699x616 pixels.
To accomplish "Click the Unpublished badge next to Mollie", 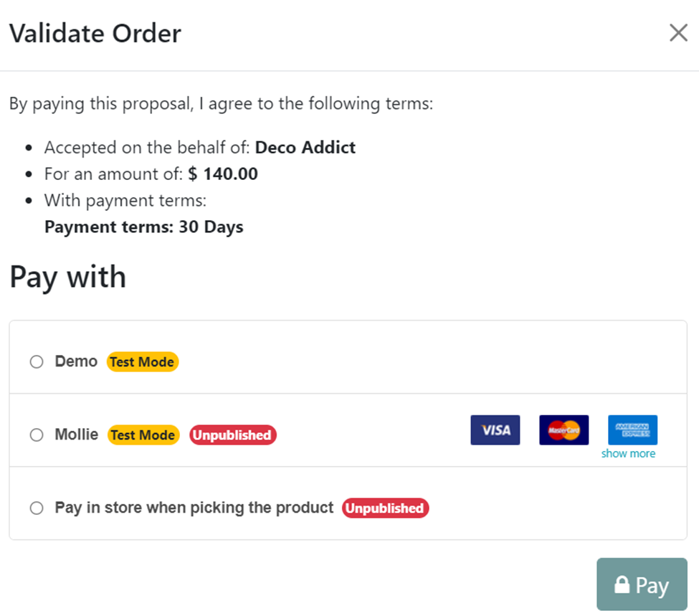I will [x=232, y=435].
